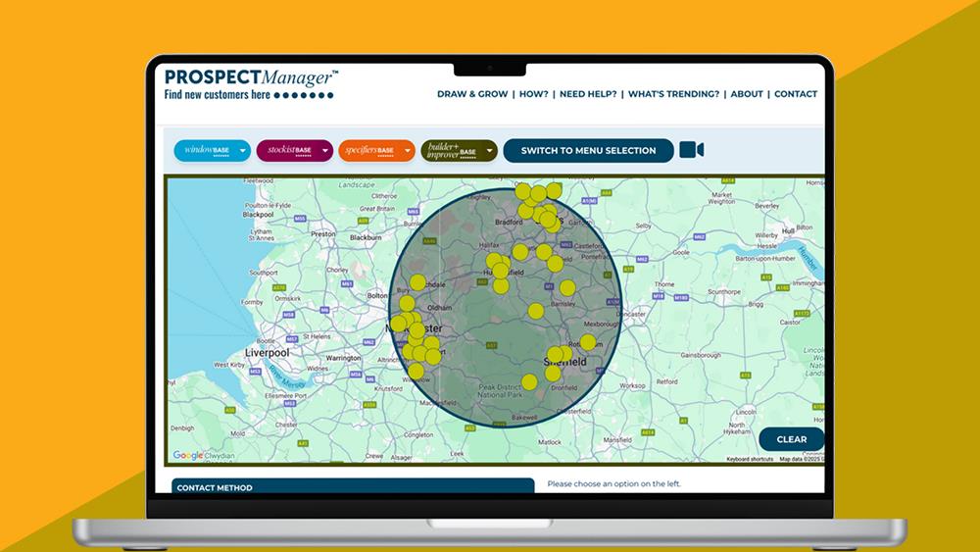The width and height of the screenshot is (980, 552).
Task: Select the yellow marker beside Rochdale
Action: click(x=417, y=282)
